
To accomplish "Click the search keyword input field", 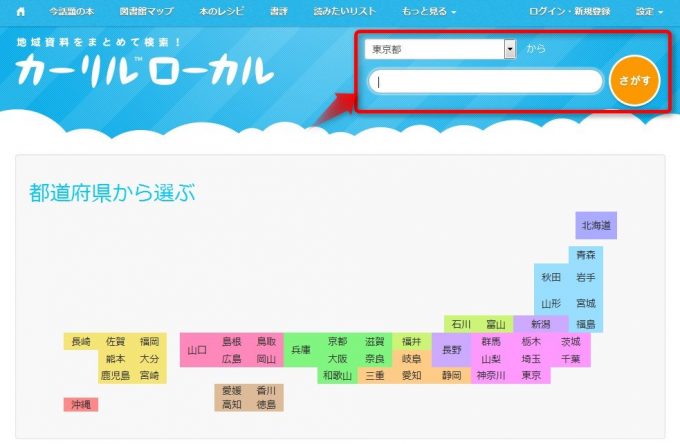I will pos(485,81).
